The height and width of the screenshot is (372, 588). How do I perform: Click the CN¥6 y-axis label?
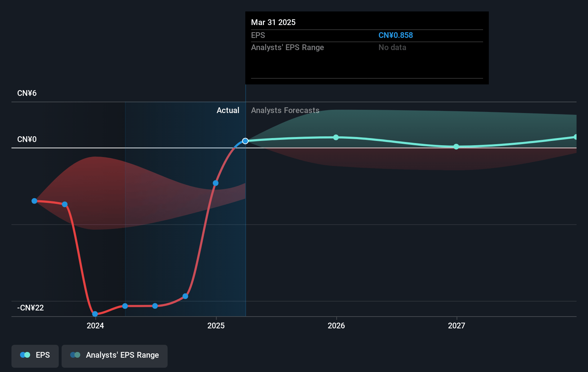pos(27,93)
